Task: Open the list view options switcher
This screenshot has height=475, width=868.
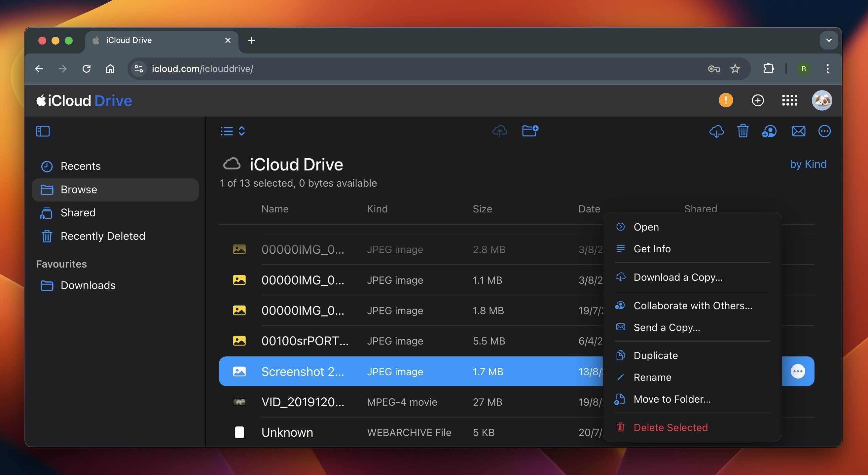Action: (233, 131)
